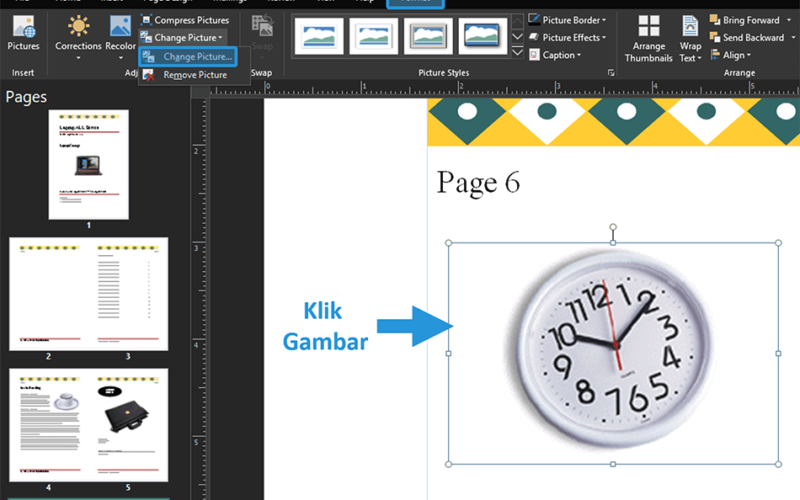Click the bottom-right picture resize handle
The width and height of the screenshot is (800, 500).
click(778, 464)
